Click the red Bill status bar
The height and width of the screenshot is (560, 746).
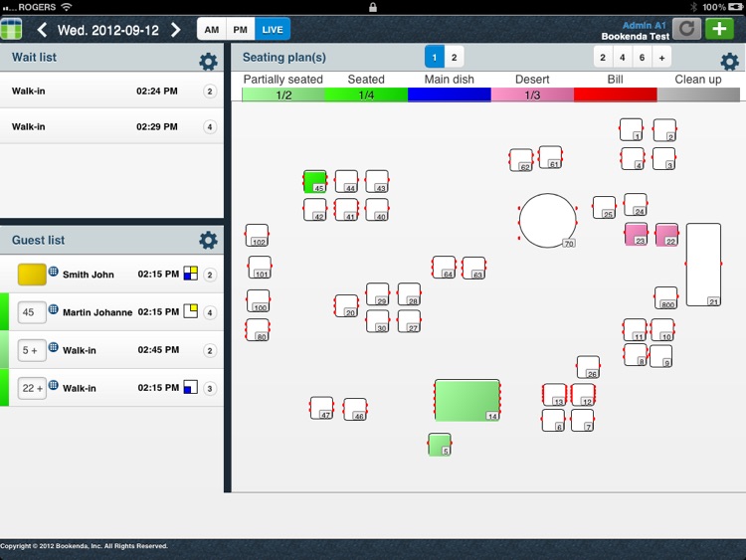(x=615, y=94)
